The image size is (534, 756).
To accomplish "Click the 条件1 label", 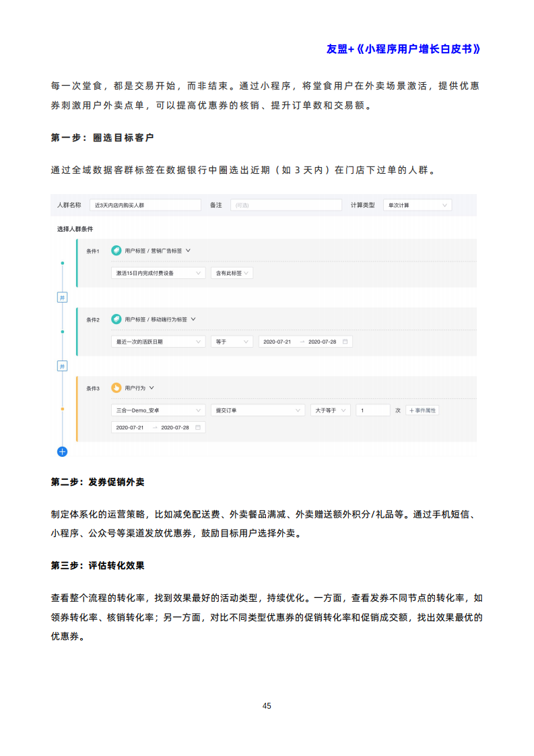I will pos(92,251).
